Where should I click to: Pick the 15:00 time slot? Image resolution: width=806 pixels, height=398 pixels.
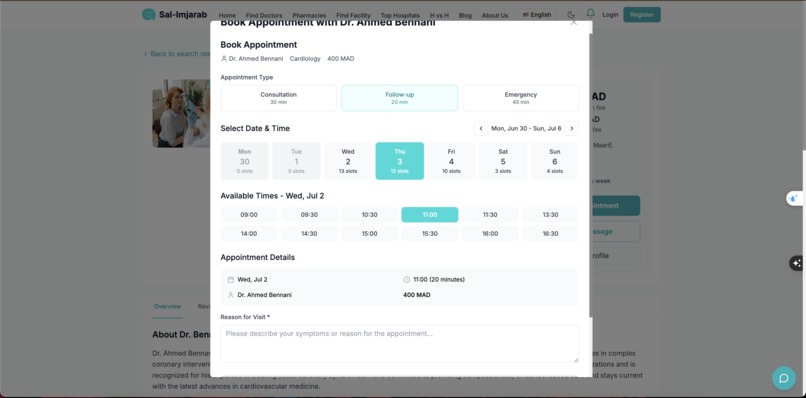pos(370,233)
